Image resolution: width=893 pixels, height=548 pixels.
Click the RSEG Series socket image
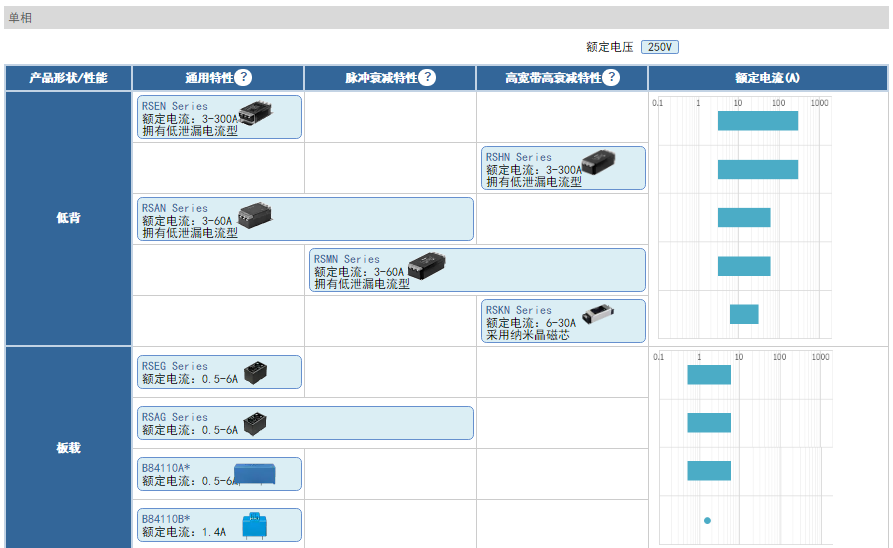[x=256, y=371]
